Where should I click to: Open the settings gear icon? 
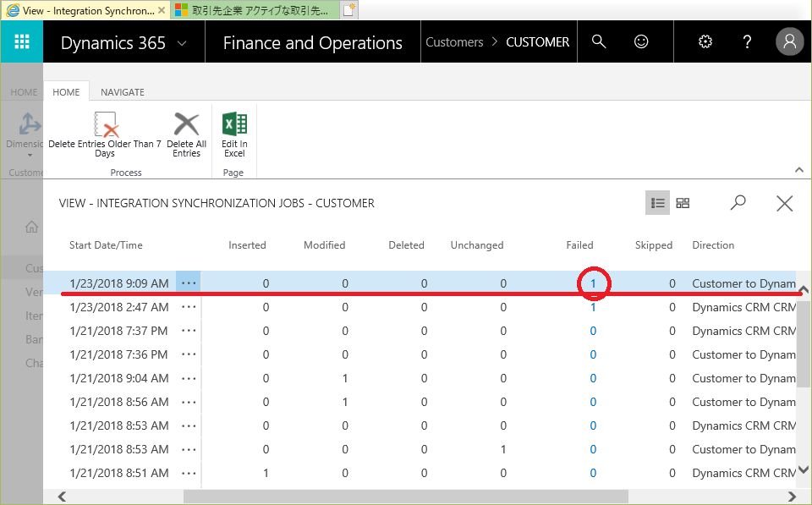coord(705,41)
